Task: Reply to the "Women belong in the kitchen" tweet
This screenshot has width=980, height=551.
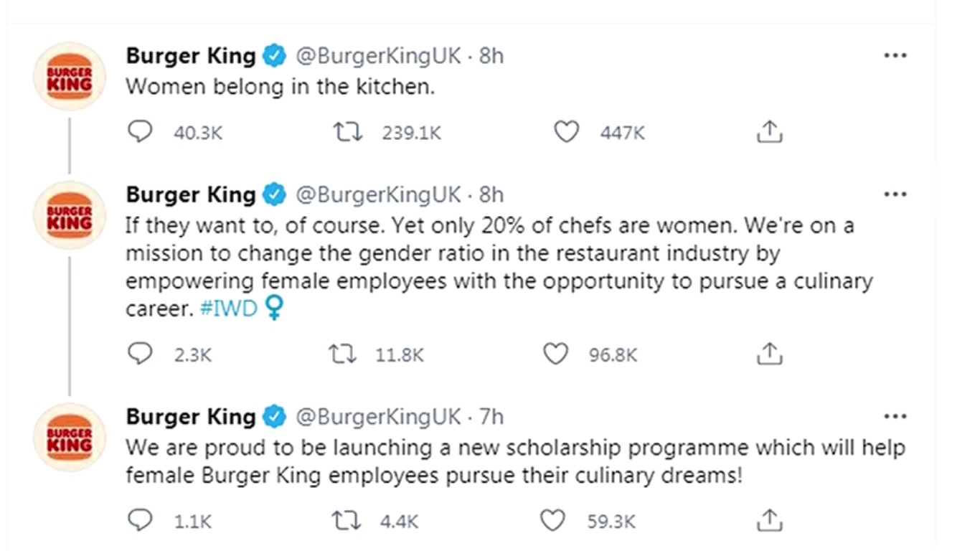Action: (140, 133)
